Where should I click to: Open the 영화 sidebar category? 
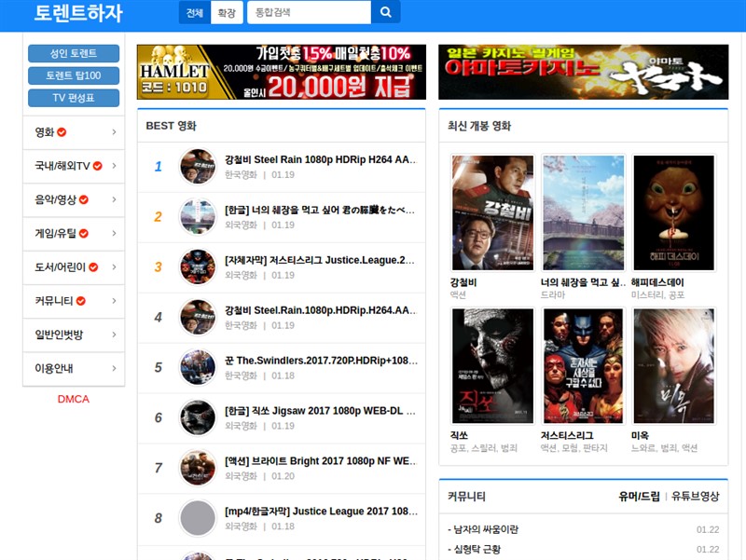pos(74,132)
